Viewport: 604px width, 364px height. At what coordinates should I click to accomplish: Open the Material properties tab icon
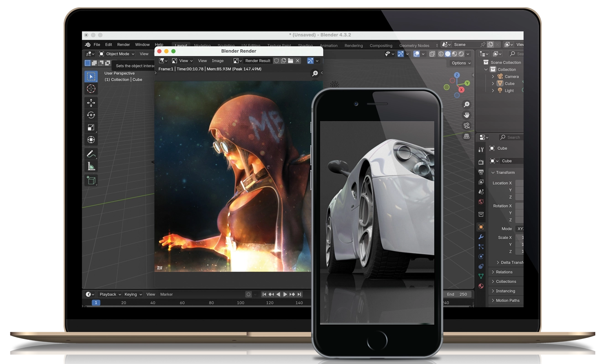481,286
